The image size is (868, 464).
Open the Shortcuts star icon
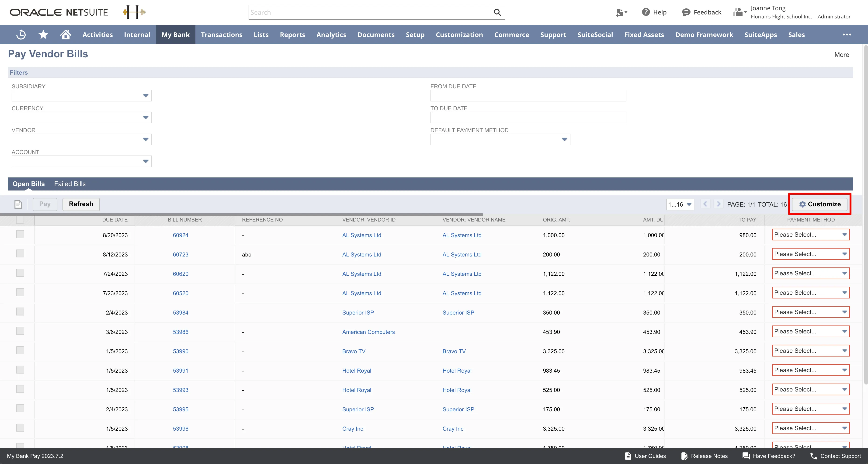point(43,35)
